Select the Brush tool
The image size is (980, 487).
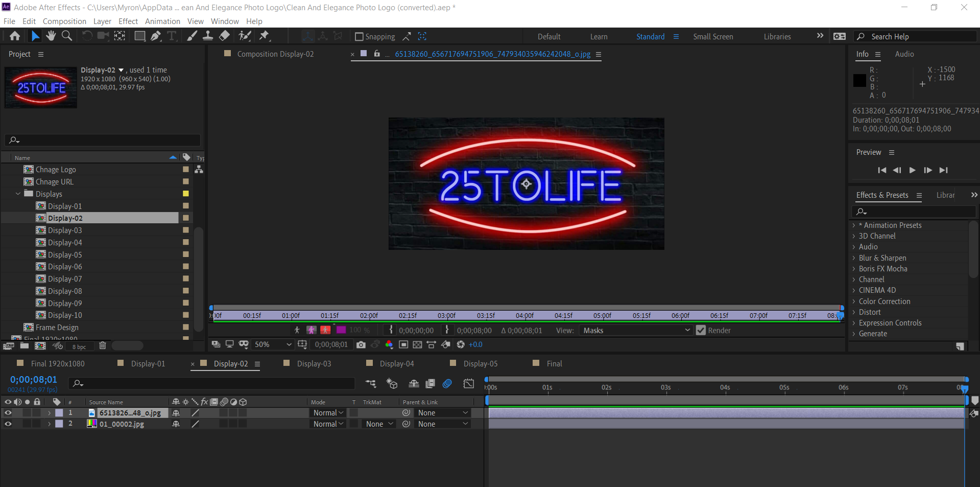click(x=192, y=36)
